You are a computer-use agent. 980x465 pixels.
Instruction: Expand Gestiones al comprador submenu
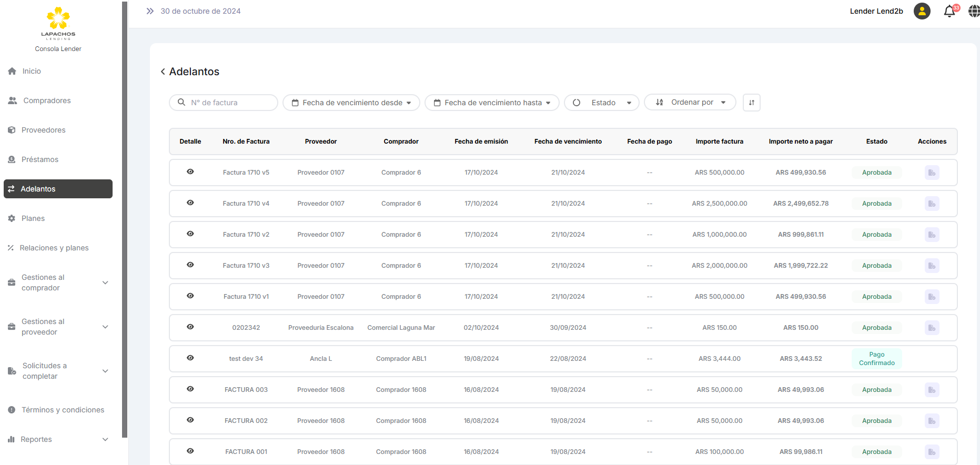coord(58,282)
